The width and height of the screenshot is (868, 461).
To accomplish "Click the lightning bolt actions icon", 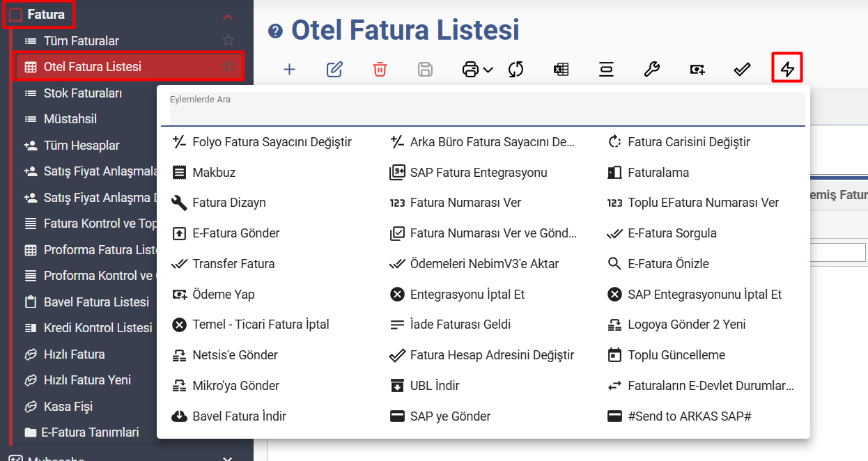I will pyautogui.click(x=787, y=69).
